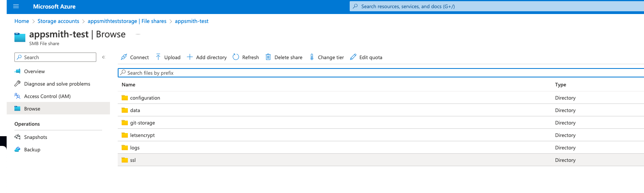Click the Edit quota pencil icon

click(353, 57)
